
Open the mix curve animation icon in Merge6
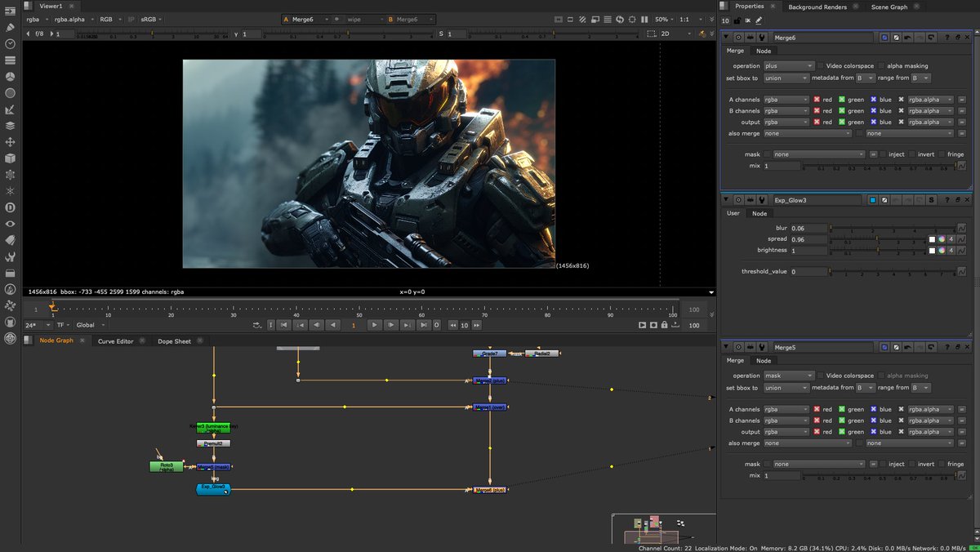[x=961, y=166]
